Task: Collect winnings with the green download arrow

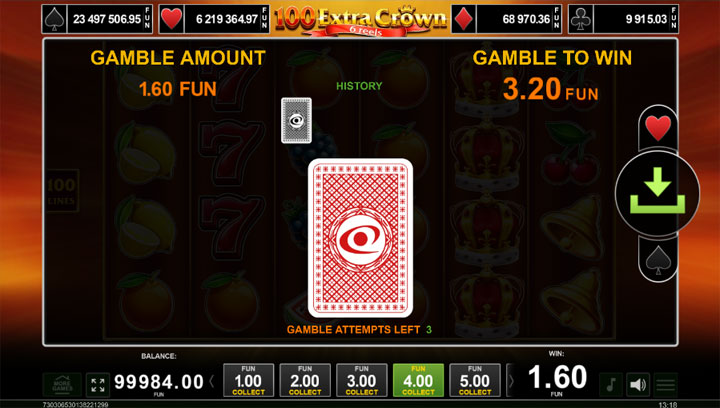Action: click(657, 193)
